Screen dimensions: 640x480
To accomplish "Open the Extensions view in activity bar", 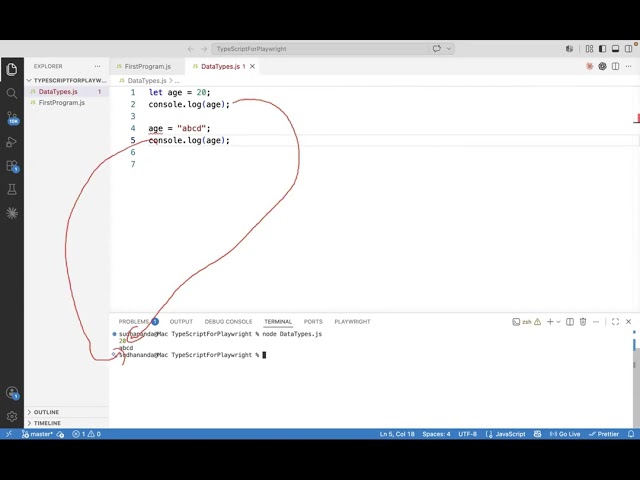I will click(x=12, y=166).
